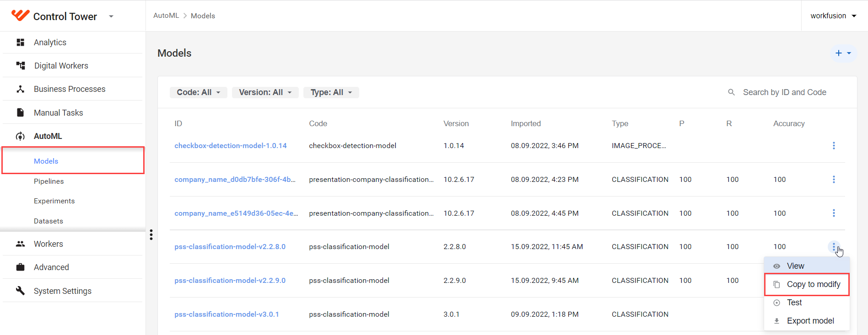Image resolution: width=868 pixels, height=335 pixels.
Task: Click the sidebar resize handle dots
Action: (x=151, y=235)
